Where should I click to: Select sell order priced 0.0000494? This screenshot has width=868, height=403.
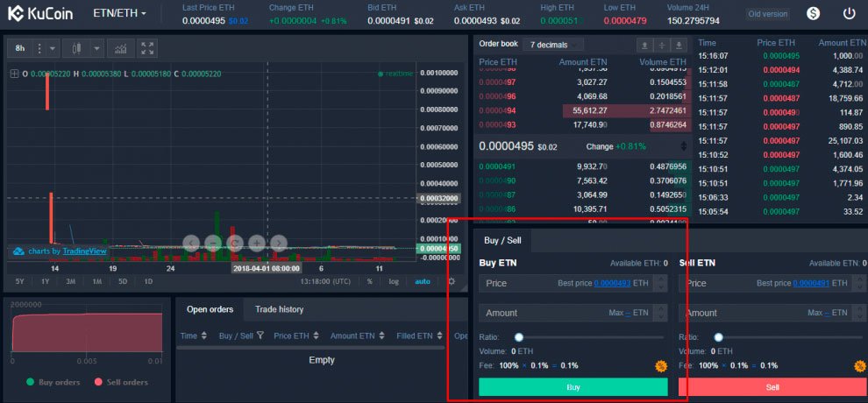click(x=583, y=110)
